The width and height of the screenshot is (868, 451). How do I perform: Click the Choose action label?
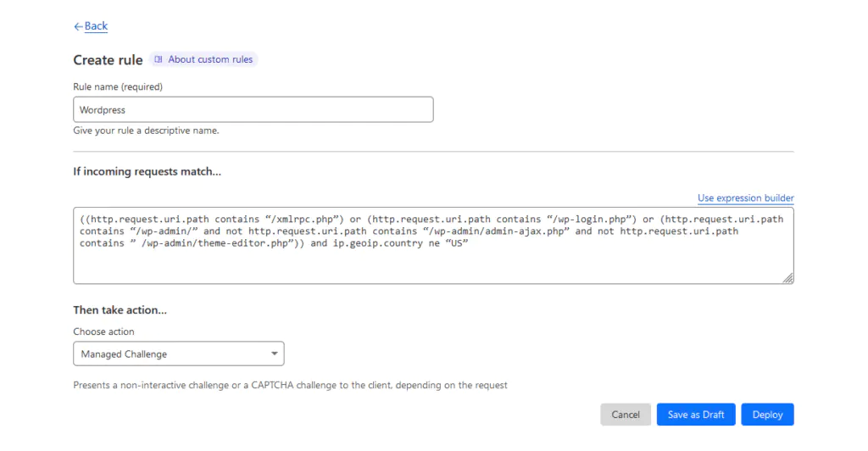[103, 331]
